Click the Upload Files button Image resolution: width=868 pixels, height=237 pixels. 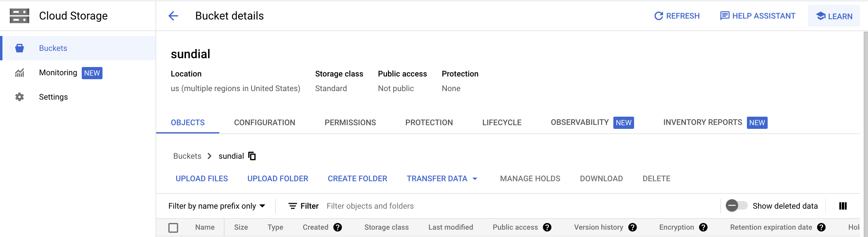202,179
